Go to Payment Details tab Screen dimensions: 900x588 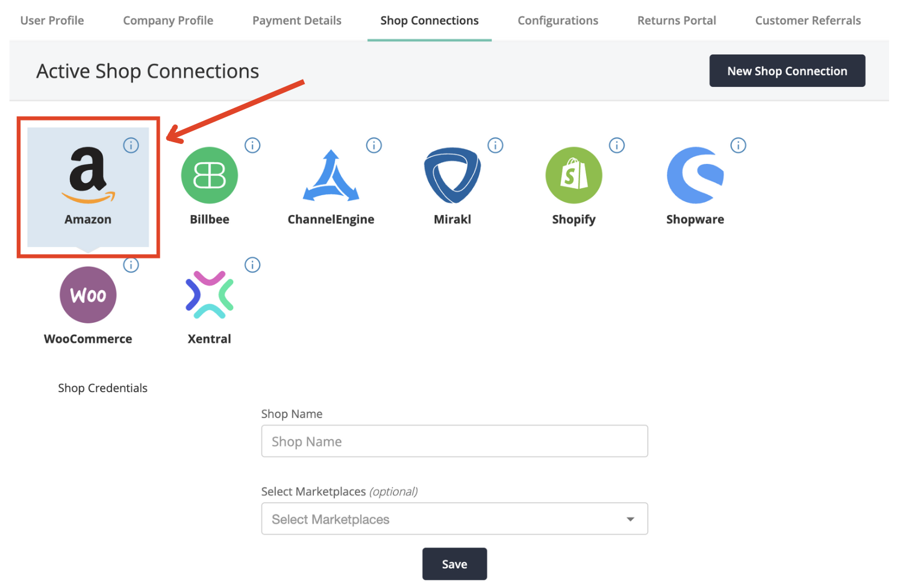pyautogui.click(x=297, y=20)
